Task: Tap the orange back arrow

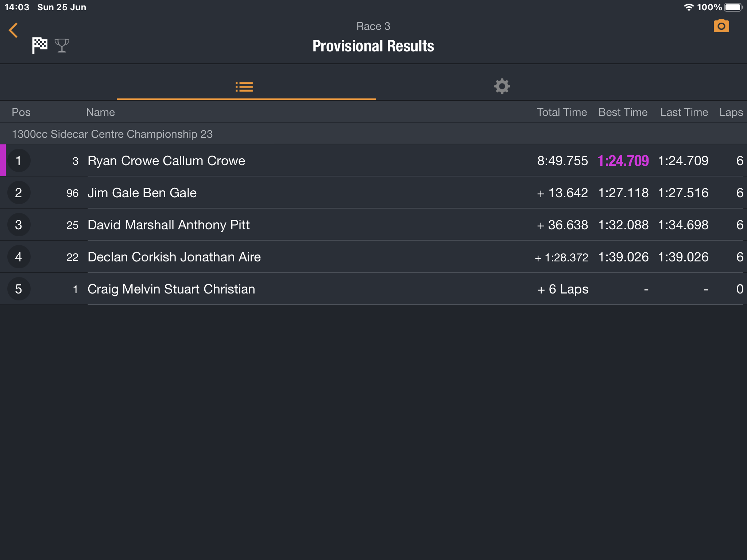Action: coord(13,30)
